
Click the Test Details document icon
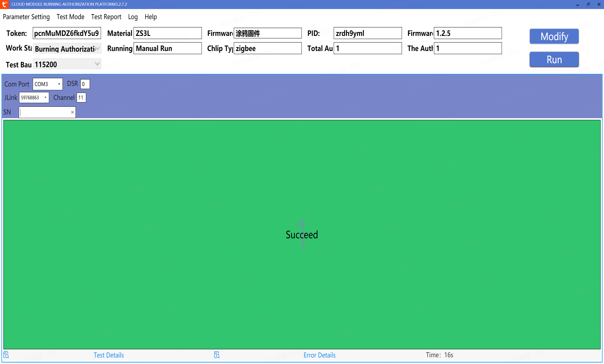(x=6, y=355)
